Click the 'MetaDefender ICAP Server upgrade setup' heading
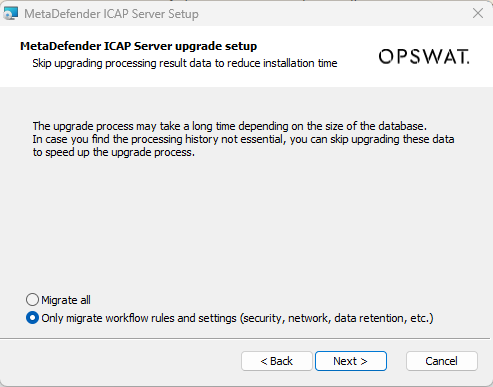Viewport: 493px width, 387px height. pyautogui.click(x=139, y=46)
